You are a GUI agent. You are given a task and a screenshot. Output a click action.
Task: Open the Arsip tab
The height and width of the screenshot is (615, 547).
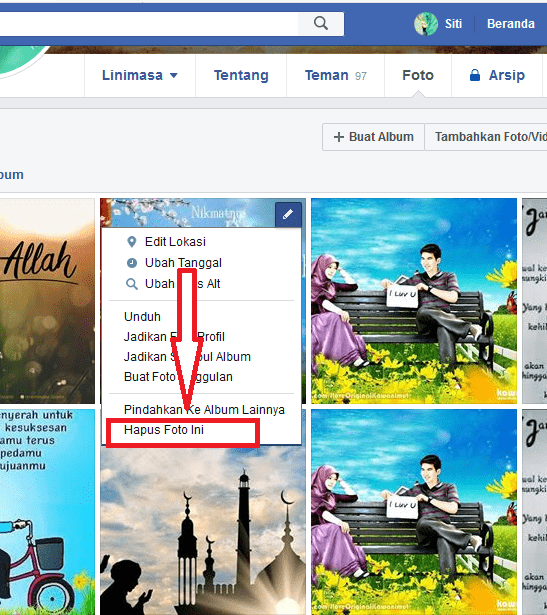[x=497, y=75]
